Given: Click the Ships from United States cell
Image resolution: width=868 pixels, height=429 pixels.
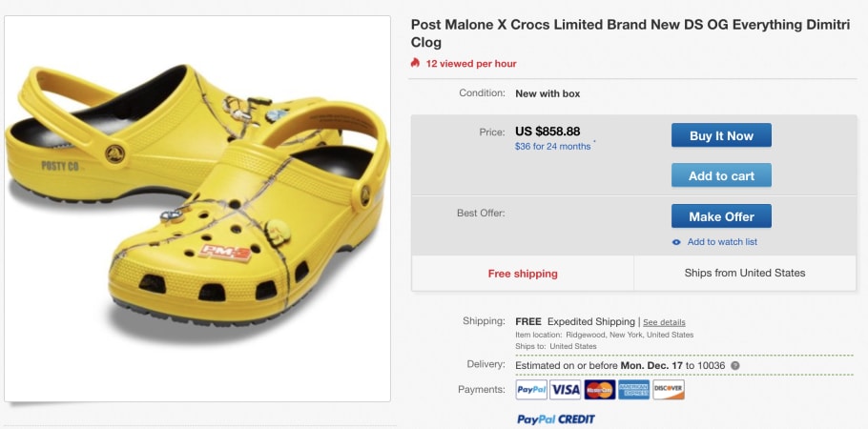Looking at the screenshot, I should click(745, 274).
